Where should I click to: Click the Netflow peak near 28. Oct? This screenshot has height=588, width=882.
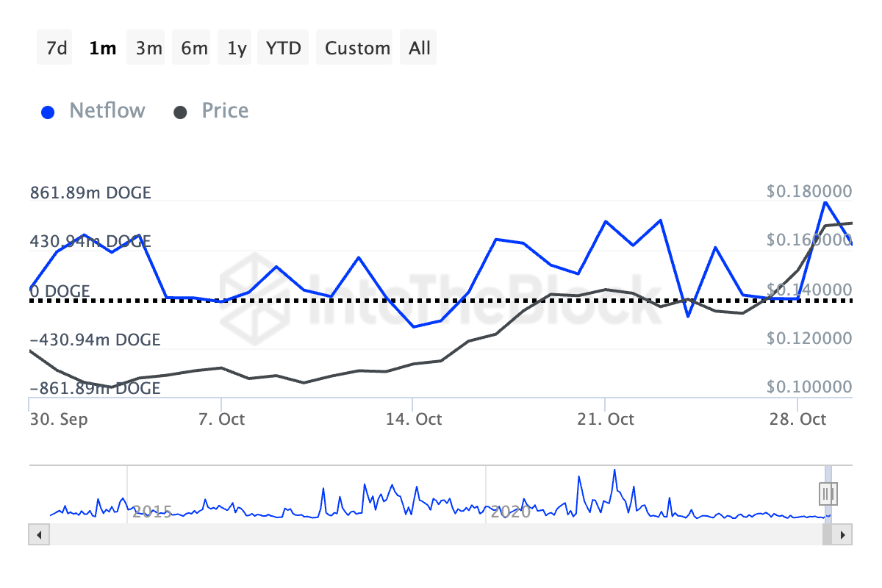(825, 202)
